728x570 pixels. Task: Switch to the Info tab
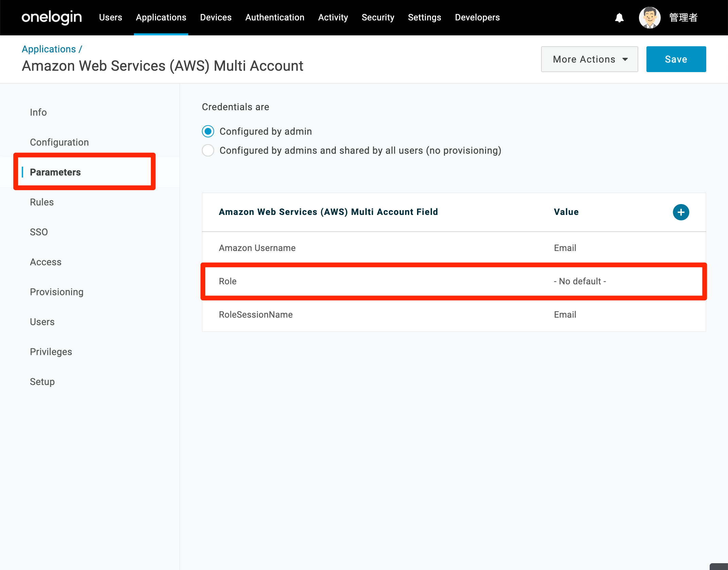[x=38, y=112]
